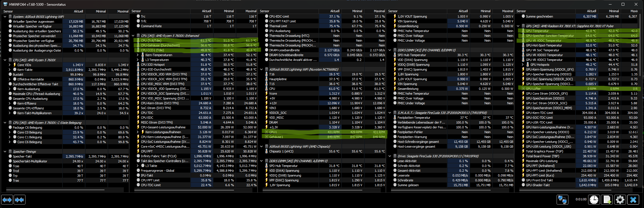Expand L3 Temperaturen subtree
Screen dimensions: 644x208
(x=138, y=60)
